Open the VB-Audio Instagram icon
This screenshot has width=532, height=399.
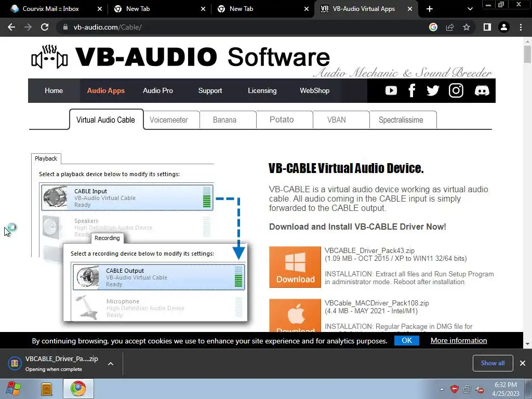click(456, 90)
